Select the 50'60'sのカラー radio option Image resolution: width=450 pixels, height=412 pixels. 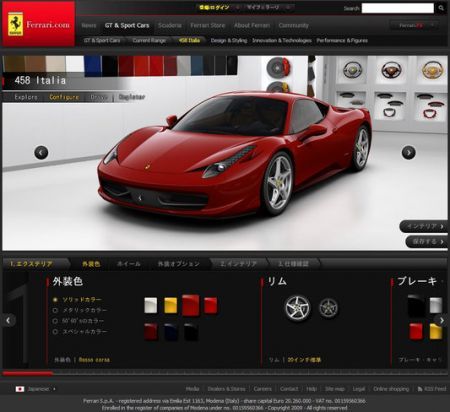[55, 321]
